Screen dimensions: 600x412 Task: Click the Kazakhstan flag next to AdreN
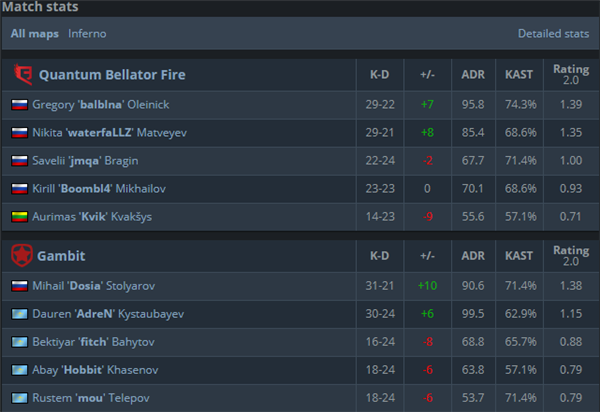point(20,314)
